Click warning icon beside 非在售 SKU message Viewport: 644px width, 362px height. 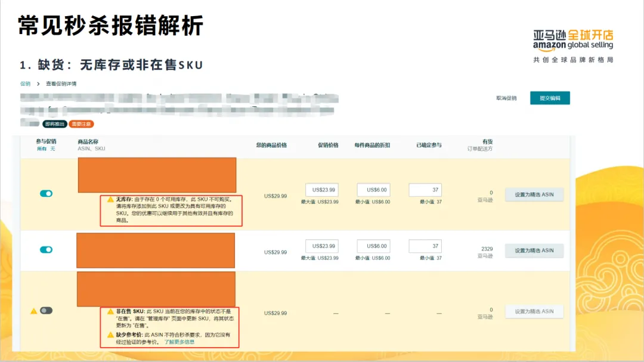click(x=110, y=311)
